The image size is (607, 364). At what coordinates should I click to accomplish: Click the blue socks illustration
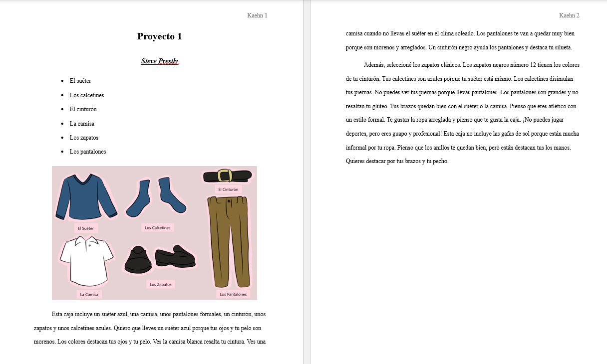[155, 197]
